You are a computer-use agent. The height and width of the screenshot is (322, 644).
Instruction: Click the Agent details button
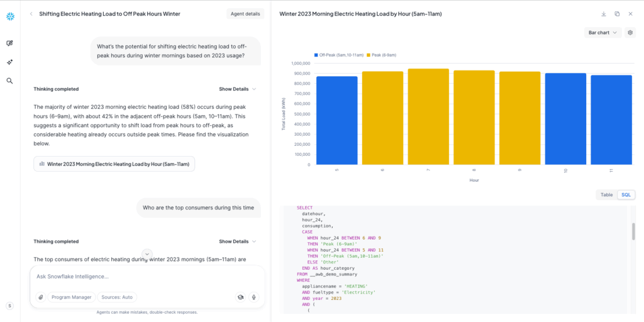pyautogui.click(x=245, y=14)
